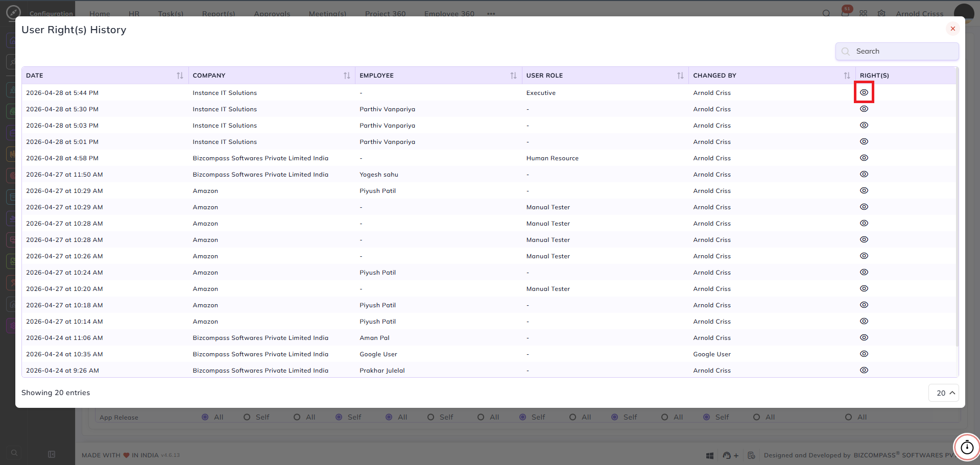This screenshot has height=465, width=980.
Task: Open rights eye icon for Prakhar Julelal row
Action: (x=864, y=370)
